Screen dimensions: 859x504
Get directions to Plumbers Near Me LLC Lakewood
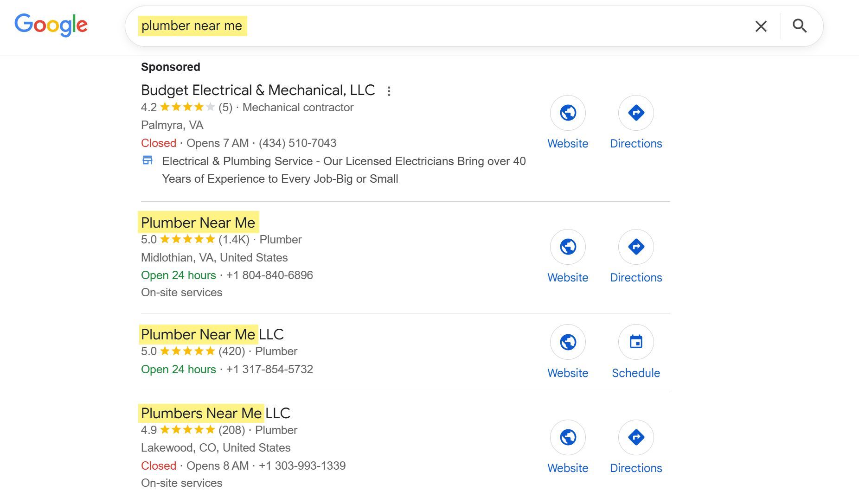coord(636,437)
